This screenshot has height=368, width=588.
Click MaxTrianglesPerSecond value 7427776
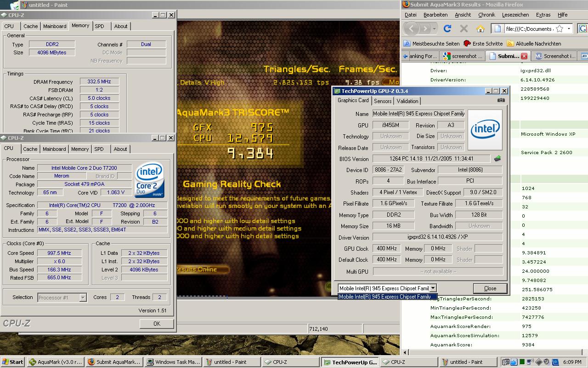point(533,317)
